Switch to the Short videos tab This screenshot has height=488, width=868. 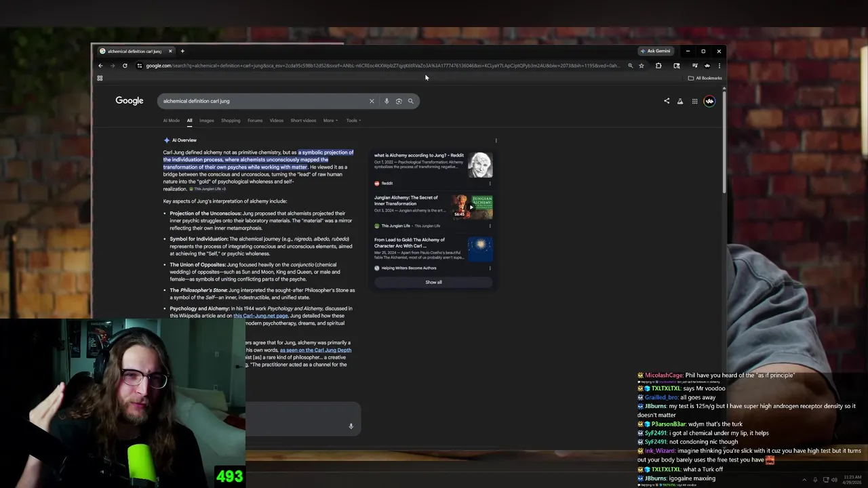pos(303,121)
